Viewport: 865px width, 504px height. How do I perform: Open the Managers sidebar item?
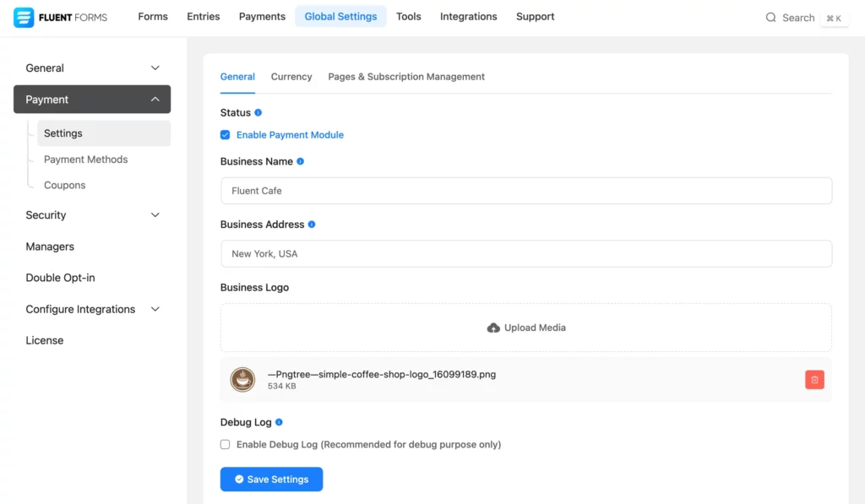pyautogui.click(x=50, y=247)
